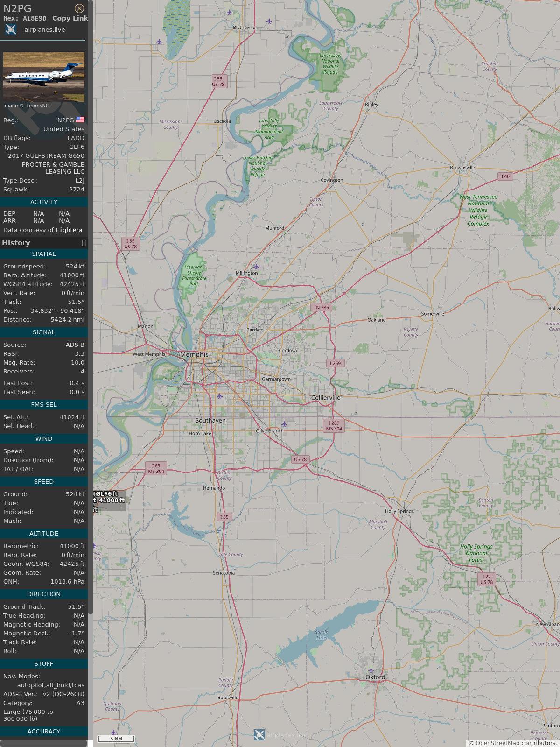This screenshot has height=747, width=560.
Task: Click the ALTITUDE section header
Action: coord(44,534)
